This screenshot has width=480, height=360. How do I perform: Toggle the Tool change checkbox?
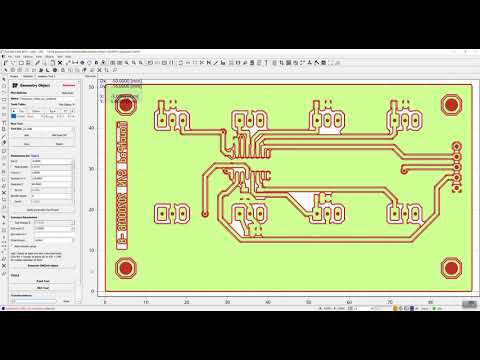[x=13, y=222]
